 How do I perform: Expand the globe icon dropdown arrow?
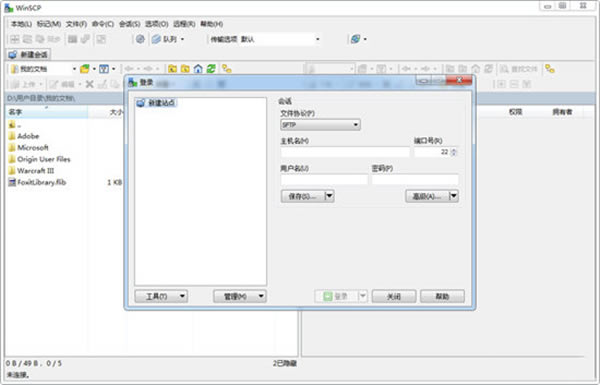click(x=365, y=39)
